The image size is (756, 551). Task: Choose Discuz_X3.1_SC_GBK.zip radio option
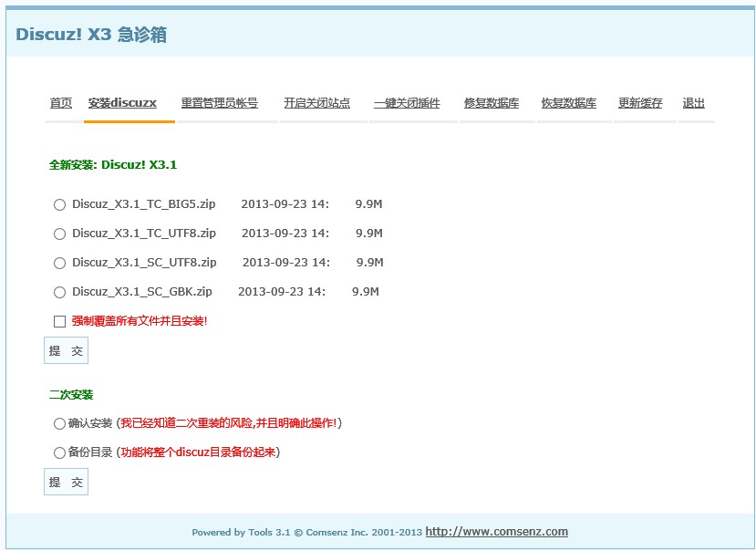coord(60,293)
